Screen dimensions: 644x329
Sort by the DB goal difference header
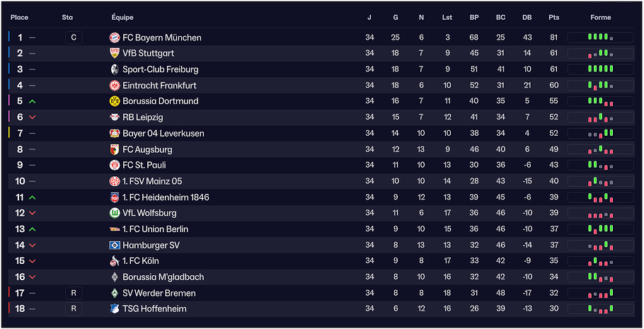(x=527, y=17)
